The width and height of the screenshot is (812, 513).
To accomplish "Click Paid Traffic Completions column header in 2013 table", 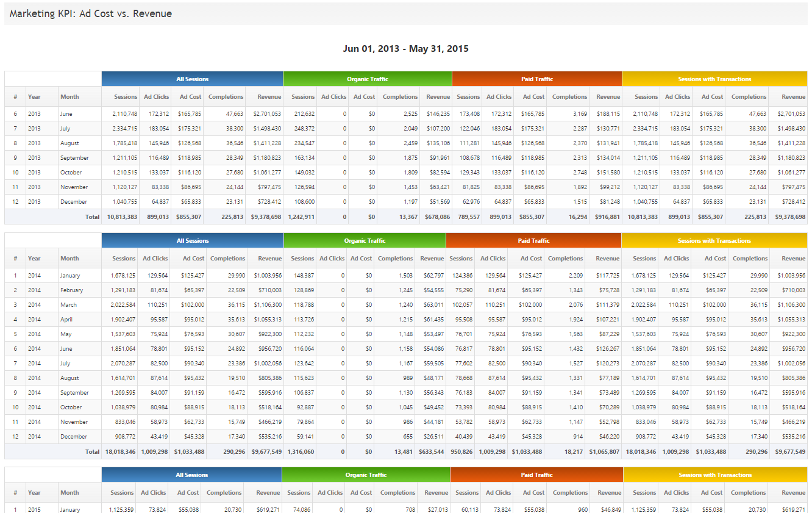I will coord(569,96).
